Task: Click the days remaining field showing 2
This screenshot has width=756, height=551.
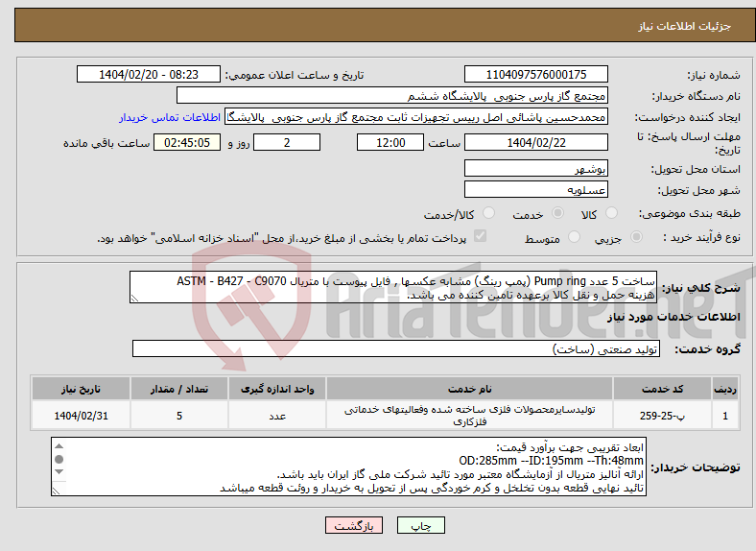Action: tap(287, 142)
